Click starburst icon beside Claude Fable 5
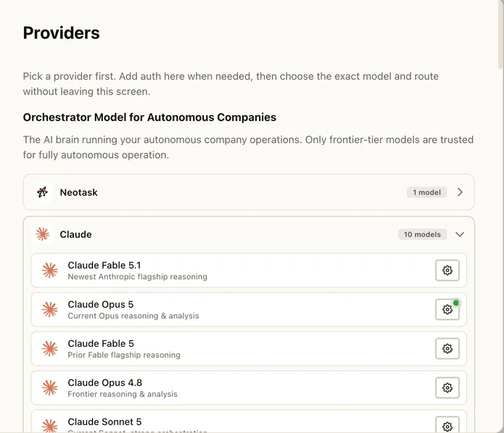This screenshot has width=504, height=433. (49, 349)
